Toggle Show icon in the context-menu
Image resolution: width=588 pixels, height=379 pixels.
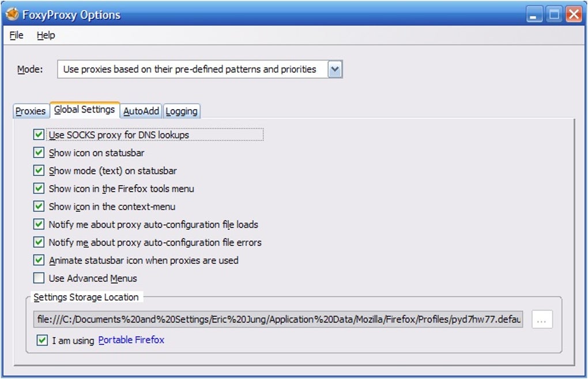click(x=39, y=206)
